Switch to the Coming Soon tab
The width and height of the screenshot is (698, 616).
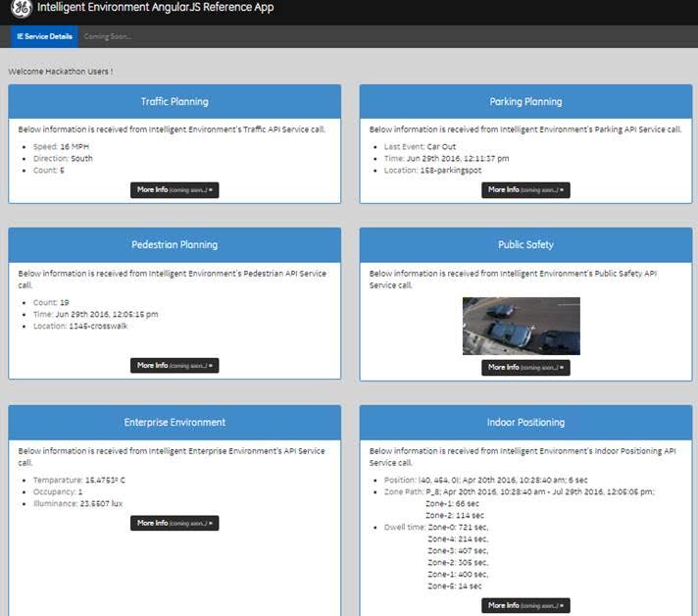(x=107, y=36)
